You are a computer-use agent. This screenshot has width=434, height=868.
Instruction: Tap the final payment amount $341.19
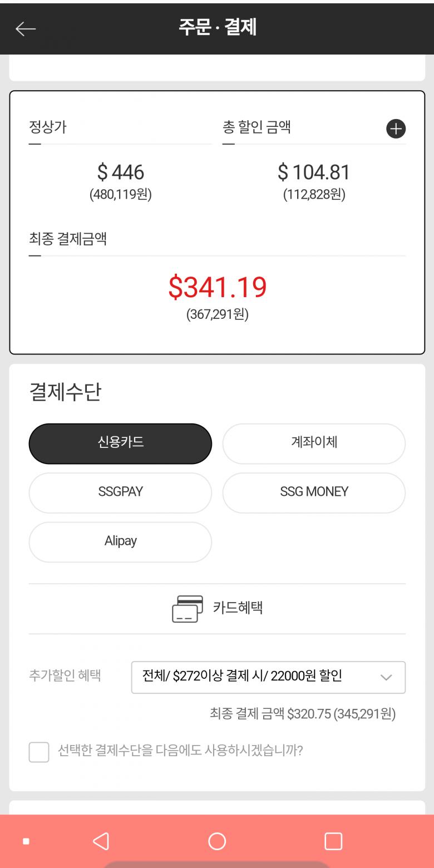click(217, 287)
